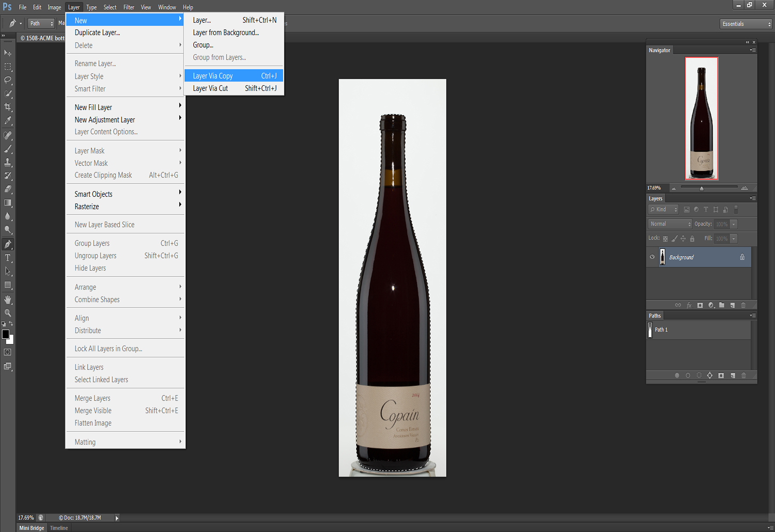
Task: Open the Navigator panel flyout menu
Action: (753, 50)
